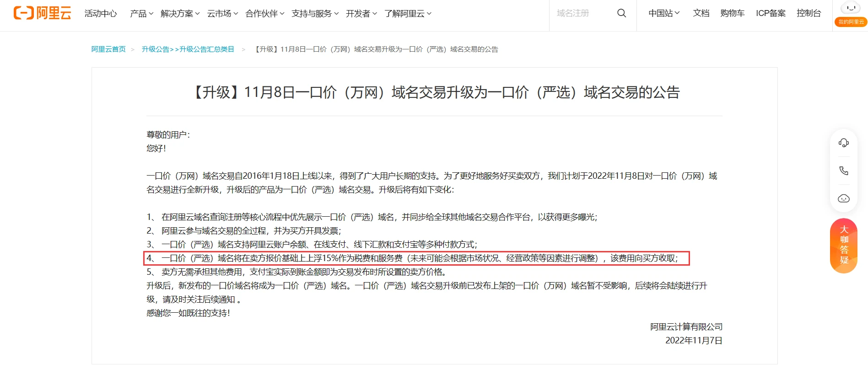
Task: Open the ICP备案 link
Action: (771, 13)
